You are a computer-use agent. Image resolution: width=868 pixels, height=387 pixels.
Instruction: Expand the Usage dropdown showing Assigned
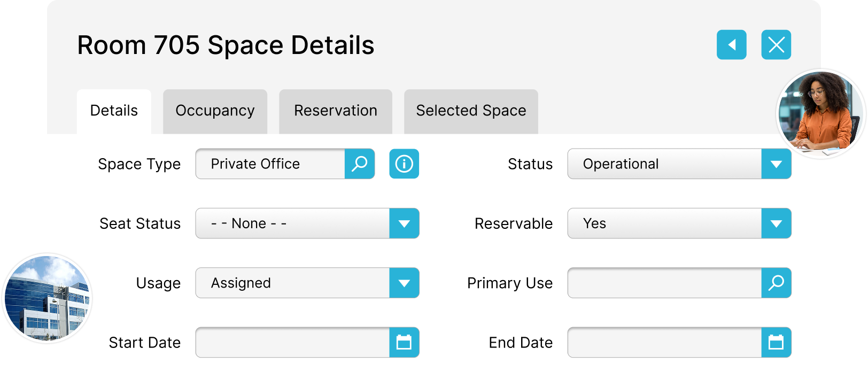pos(404,283)
